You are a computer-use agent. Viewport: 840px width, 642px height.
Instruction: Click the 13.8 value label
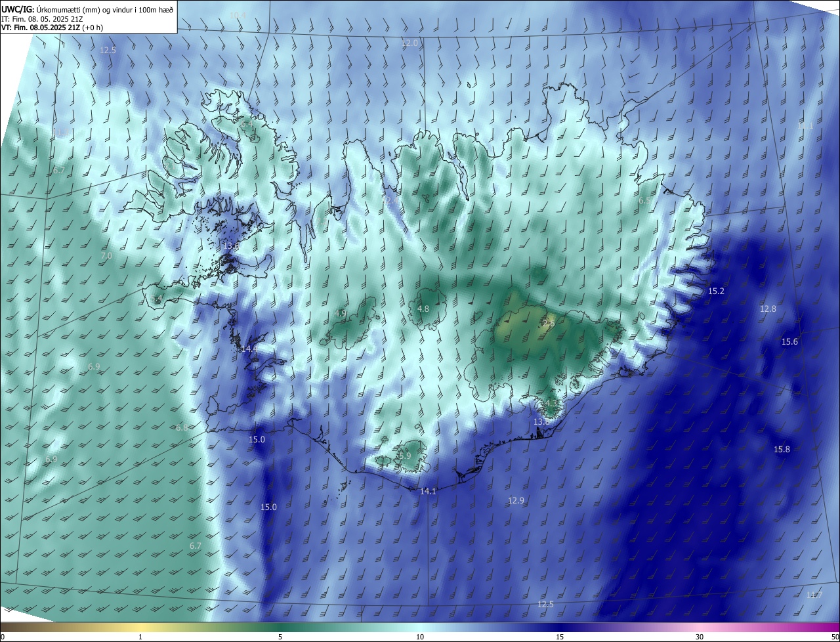(541, 421)
